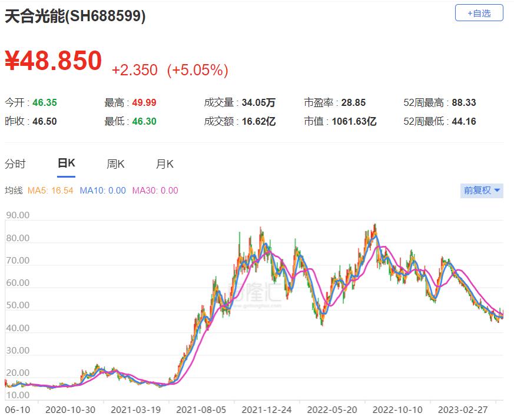Click the 最高 value 49.99
514x420 pixels.
tap(144, 102)
